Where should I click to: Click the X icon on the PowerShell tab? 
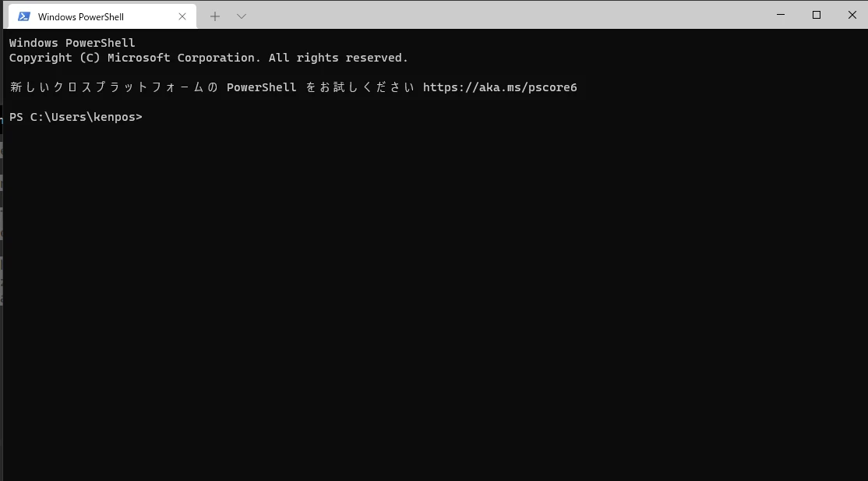click(182, 16)
